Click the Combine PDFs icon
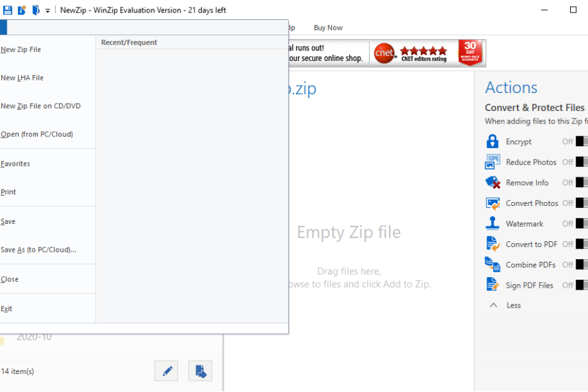The height and width of the screenshot is (392, 588). coord(492,264)
